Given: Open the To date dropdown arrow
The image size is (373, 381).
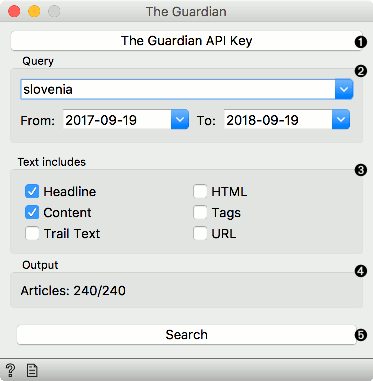Looking at the screenshot, I should pyautogui.click(x=341, y=119).
